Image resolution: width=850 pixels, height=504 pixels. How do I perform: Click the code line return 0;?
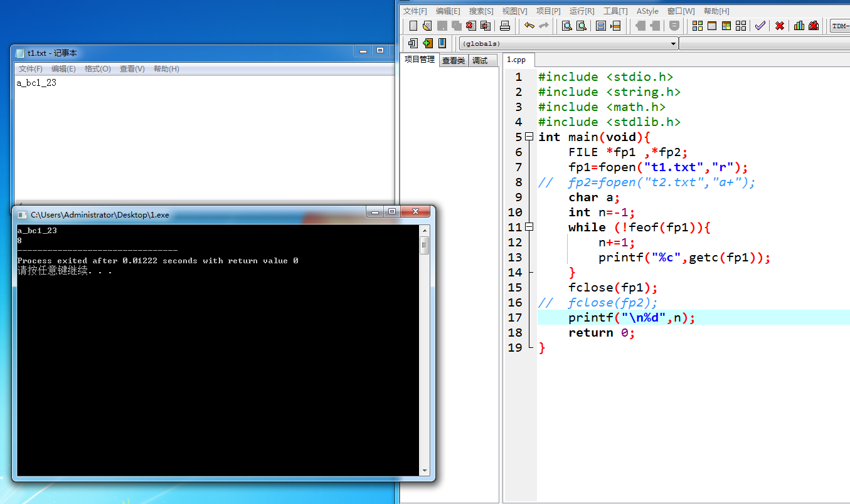tap(602, 333)
